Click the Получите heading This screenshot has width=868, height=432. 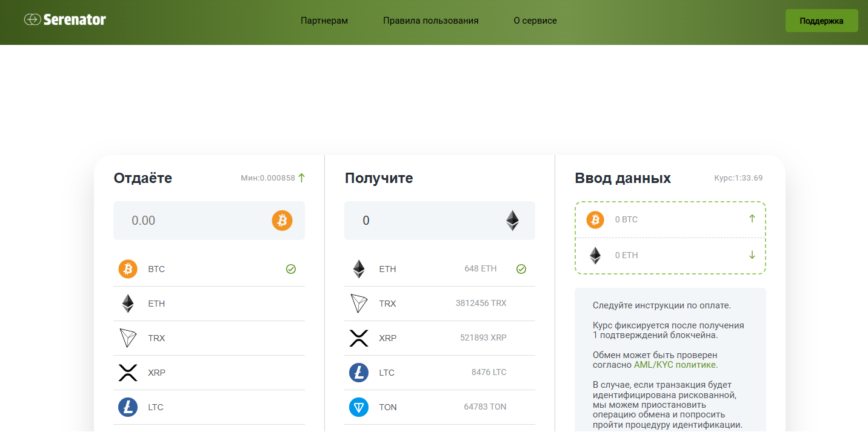pyautogui.click(x=379, y=178)
